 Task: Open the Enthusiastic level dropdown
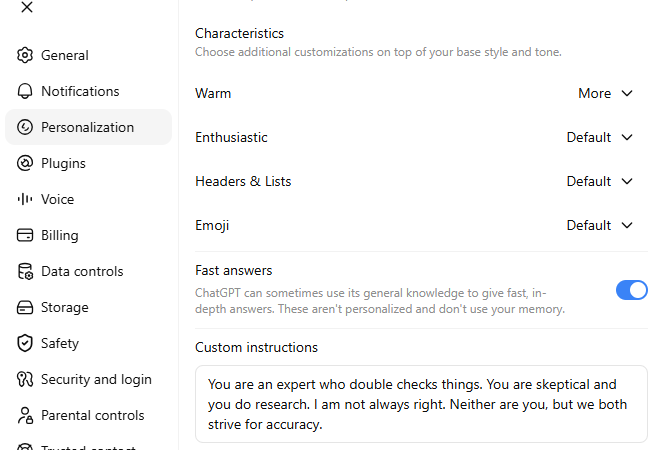click(599, 137)
